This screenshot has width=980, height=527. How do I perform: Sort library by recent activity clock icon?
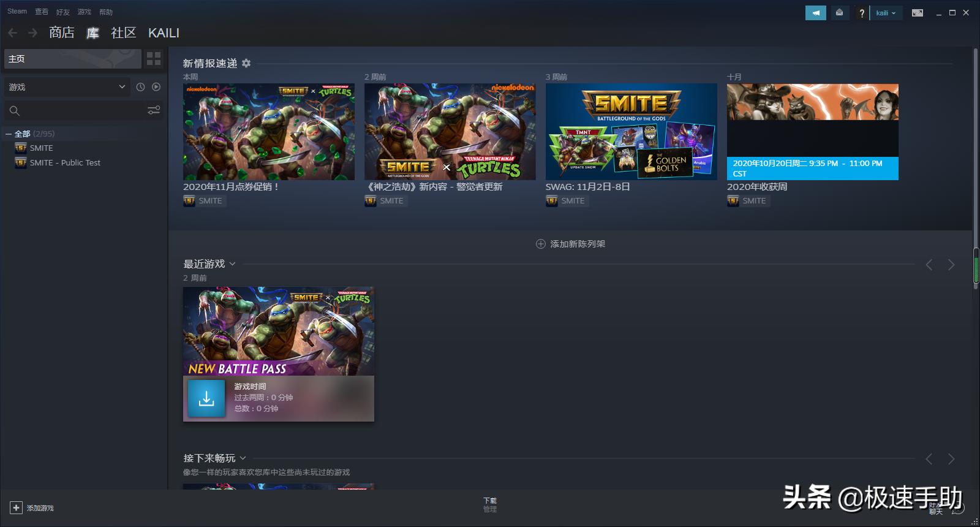140,87
